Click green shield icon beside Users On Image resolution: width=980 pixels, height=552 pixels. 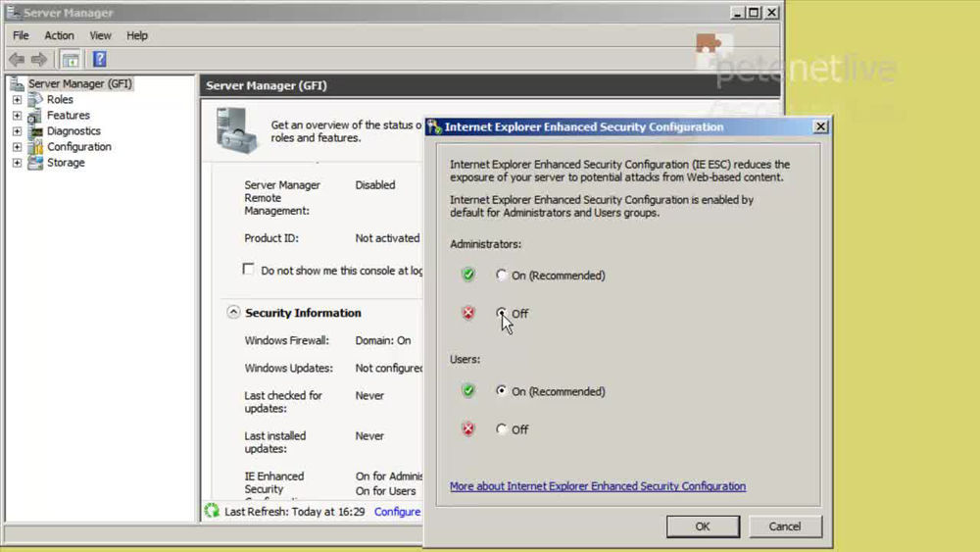(x=468, y=390)
